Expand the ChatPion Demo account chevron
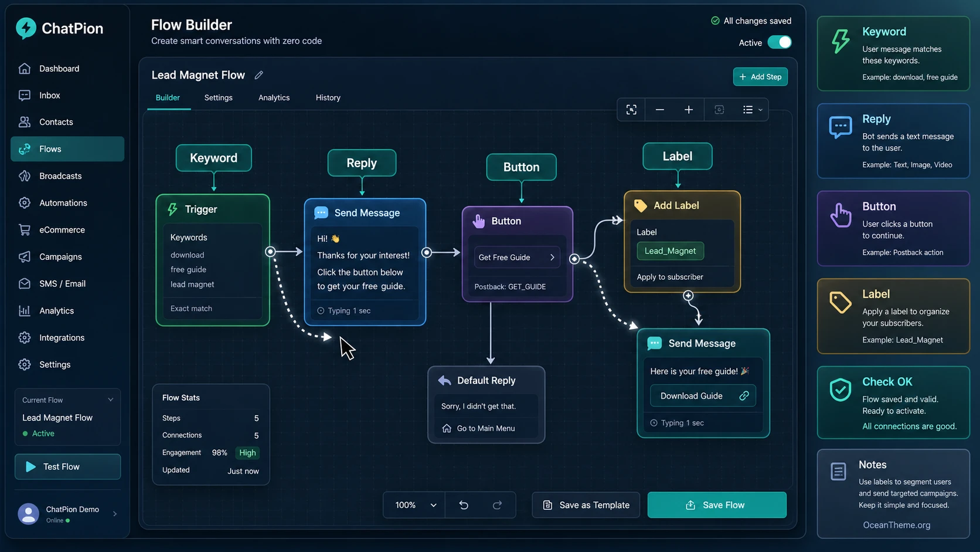The image size is (980, 552). coord(115,514)
